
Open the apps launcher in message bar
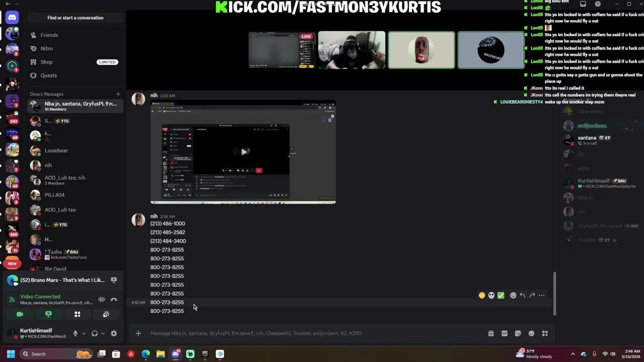pos(545,333)
